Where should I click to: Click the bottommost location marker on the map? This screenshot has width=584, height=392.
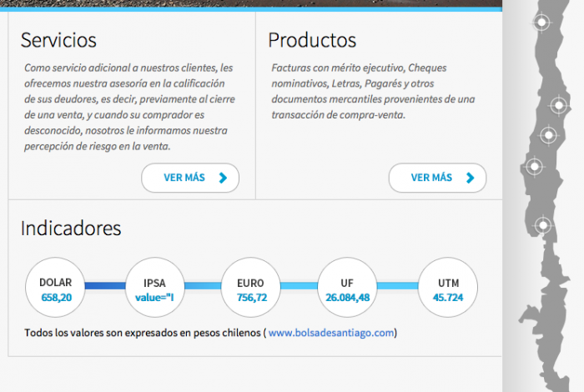click(x=543, y=225)
